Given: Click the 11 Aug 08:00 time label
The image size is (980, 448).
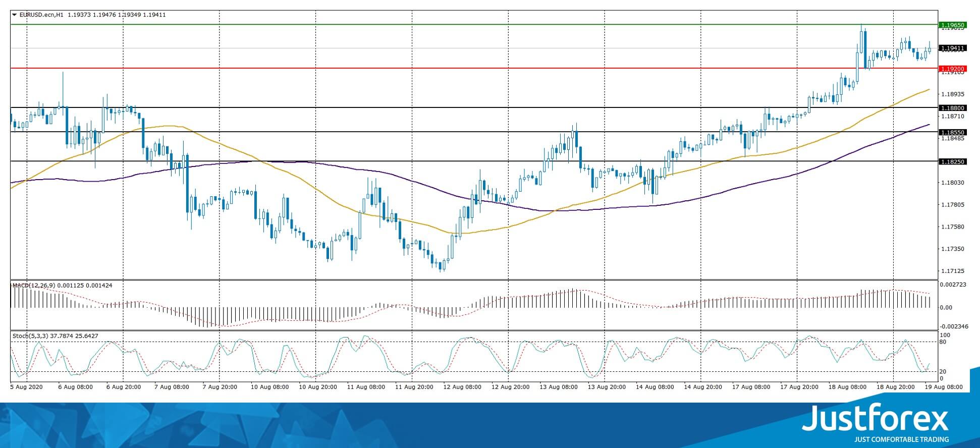Looking at the screenshot, I should pos(366,387).
